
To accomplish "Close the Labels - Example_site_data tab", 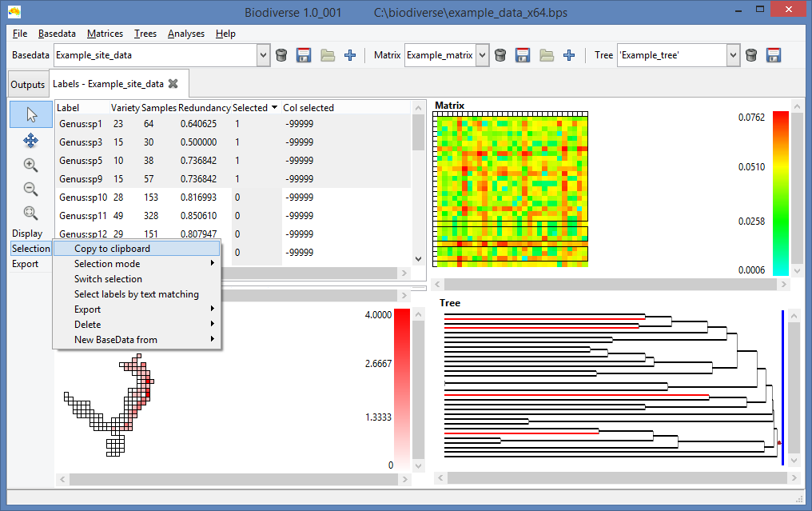I will pos(173,83).
